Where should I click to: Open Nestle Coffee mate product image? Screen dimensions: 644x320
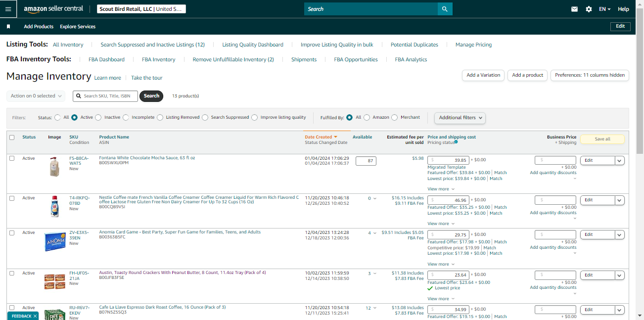(x=55, y=206)
